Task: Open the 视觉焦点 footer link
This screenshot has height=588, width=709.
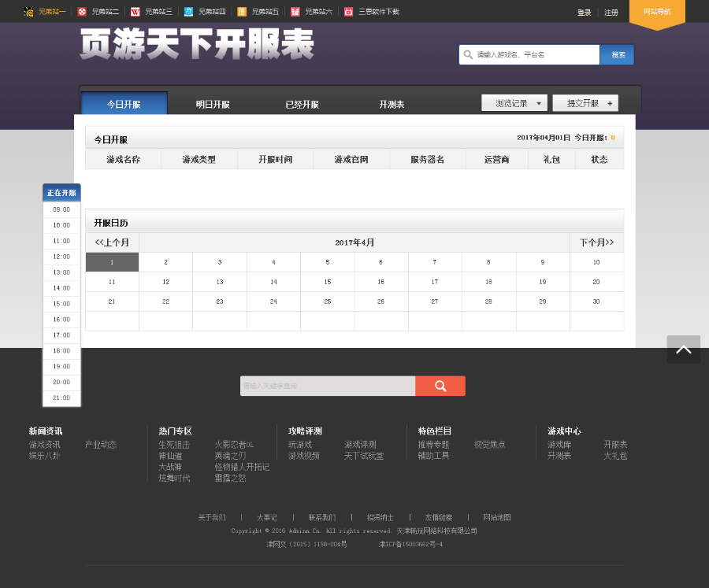Action: pyautogui.click(x=490, y=445)
